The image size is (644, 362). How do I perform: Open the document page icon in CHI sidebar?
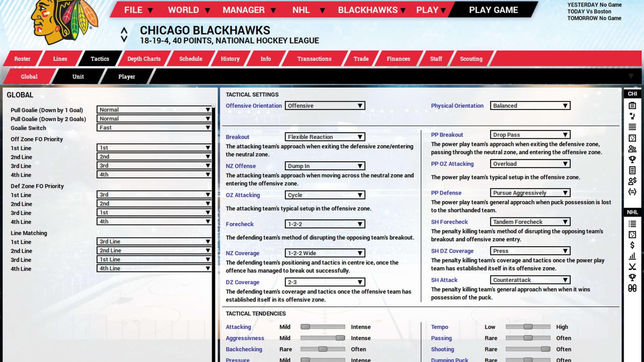coord(632,170)
